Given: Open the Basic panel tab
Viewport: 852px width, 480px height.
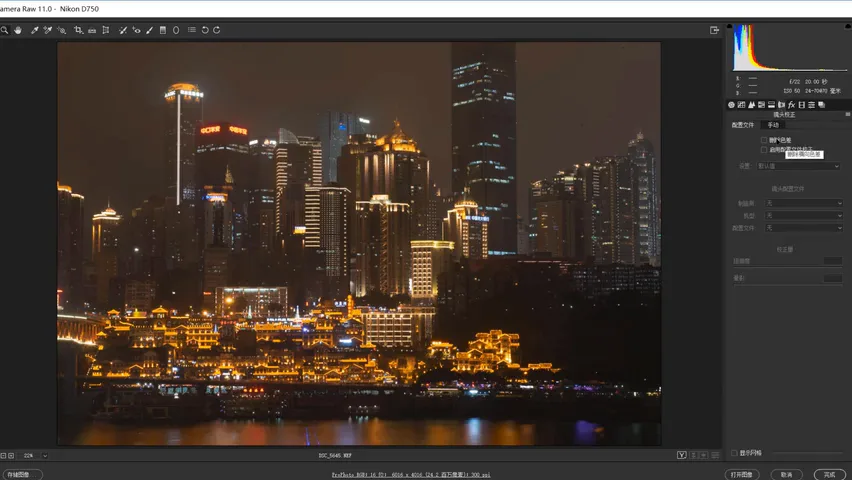Looking at the screenshot, I should pyautogui.click(x=731, y=105).
